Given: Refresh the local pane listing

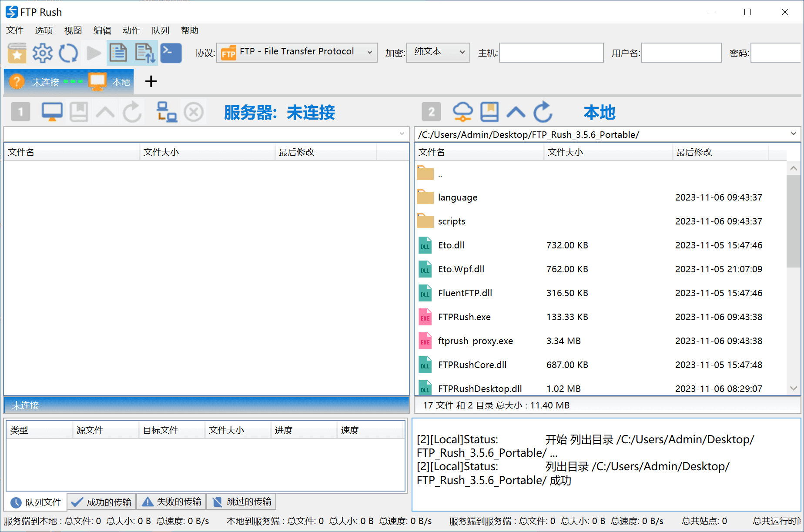Looking at the screenshot, I should coord(543,112).
